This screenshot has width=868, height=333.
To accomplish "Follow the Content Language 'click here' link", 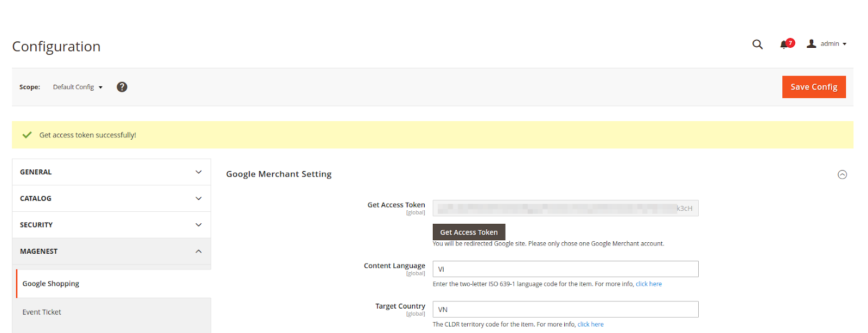I will pyautogui.click(x=649, y=284).
